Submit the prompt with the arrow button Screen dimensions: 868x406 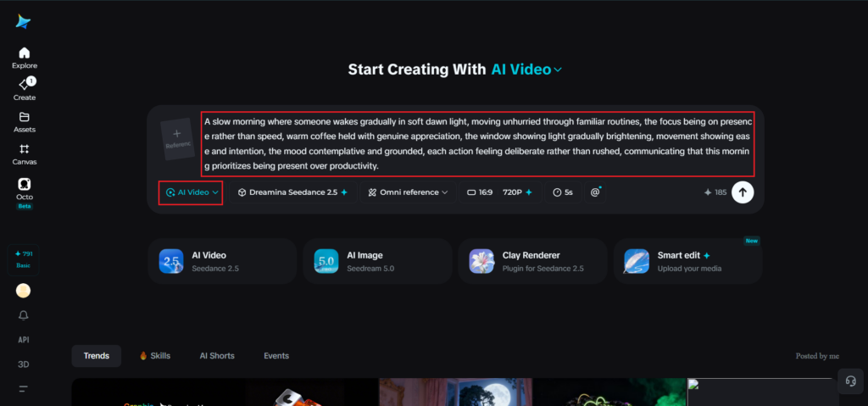click(x=743, y=192)
